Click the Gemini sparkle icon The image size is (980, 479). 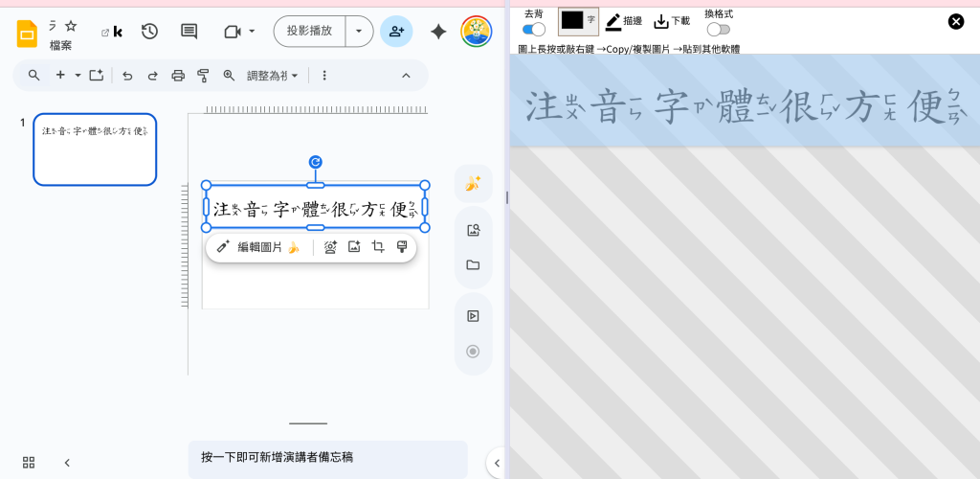(438, 31)
